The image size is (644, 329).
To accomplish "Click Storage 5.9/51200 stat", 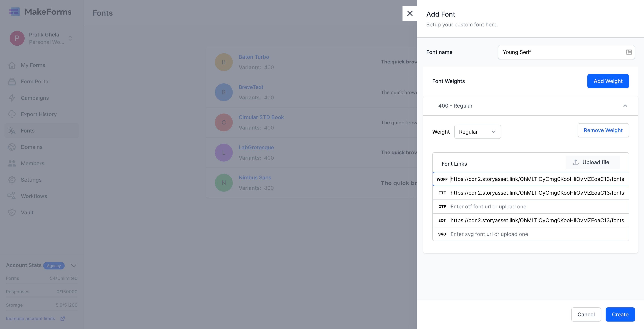I will coord(42,305).
